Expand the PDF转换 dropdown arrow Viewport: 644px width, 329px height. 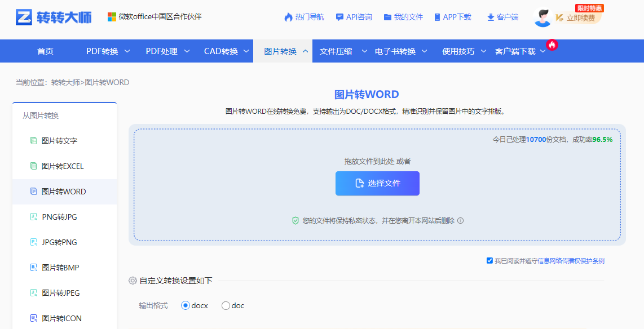click(x=127, y=51)
